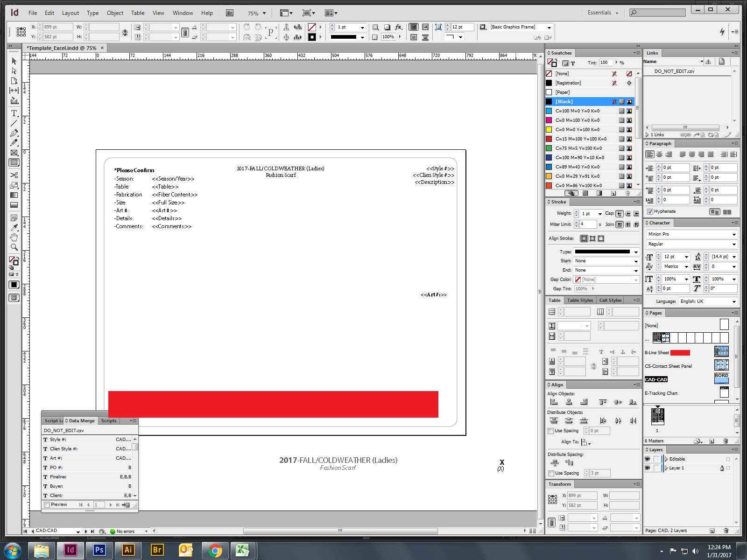The height and width of the screenshot is (560, 747).
Task: Delete selected page in Pages panel
Action: click(726, 441)
